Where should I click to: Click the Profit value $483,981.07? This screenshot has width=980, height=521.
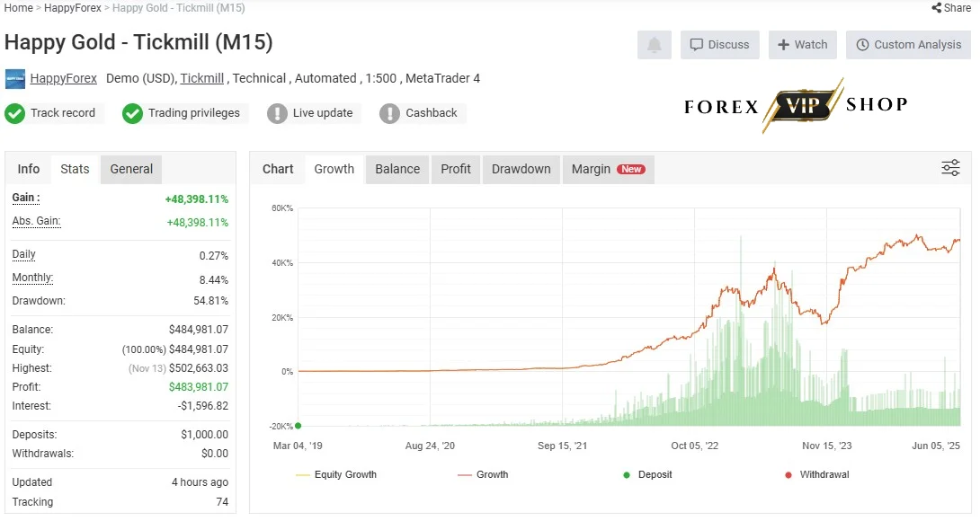[199, 387]
